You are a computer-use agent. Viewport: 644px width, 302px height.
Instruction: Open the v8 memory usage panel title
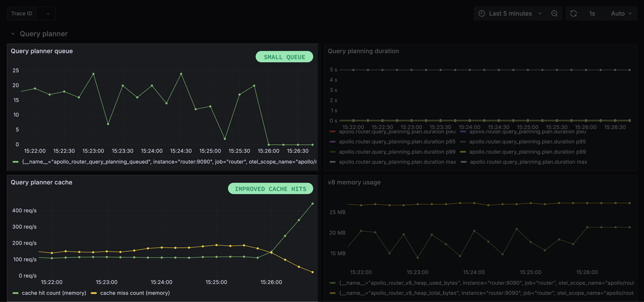coord(354,182)
